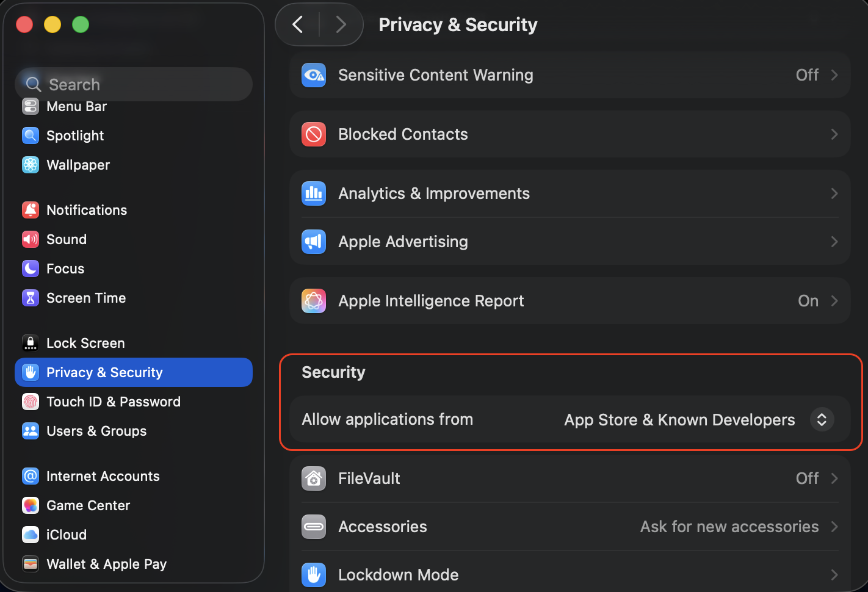868x592 pixels.
Task: Go back with the left arrow button
Action: pos(298,24)
